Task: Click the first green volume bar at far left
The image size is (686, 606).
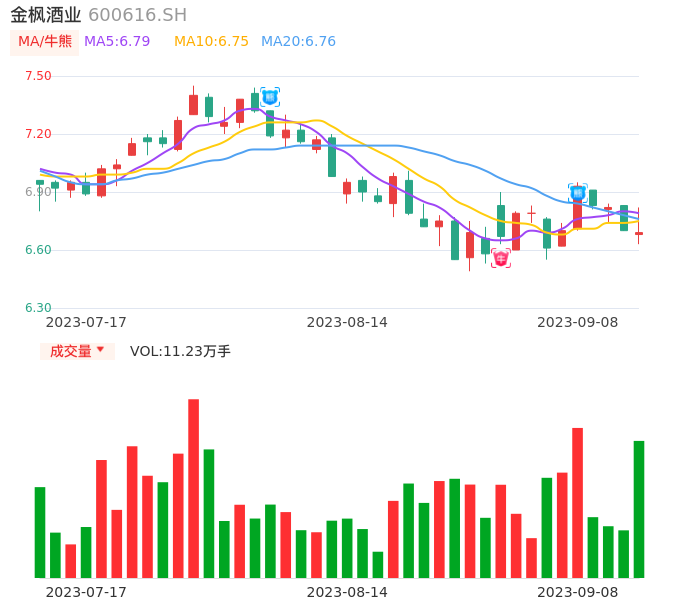Action: pos(40,532)
